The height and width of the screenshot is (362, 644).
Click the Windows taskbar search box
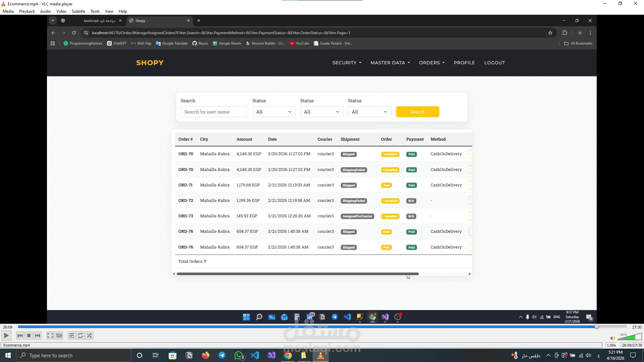pyautogui.click(x=74, y=355)
